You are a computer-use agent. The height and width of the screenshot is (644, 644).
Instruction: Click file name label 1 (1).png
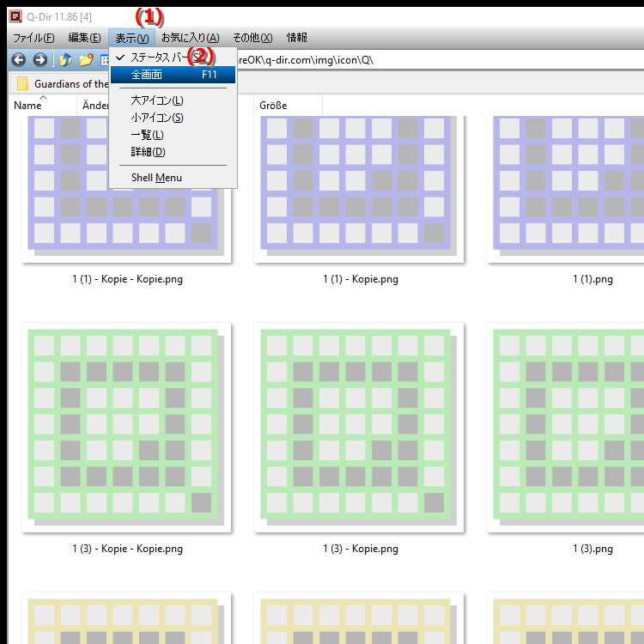click(592, 279)
